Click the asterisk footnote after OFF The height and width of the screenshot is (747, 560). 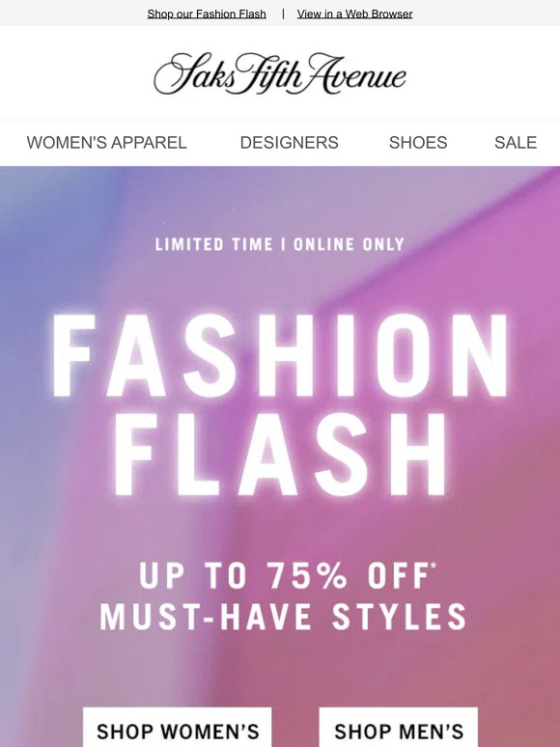[434, 566]
